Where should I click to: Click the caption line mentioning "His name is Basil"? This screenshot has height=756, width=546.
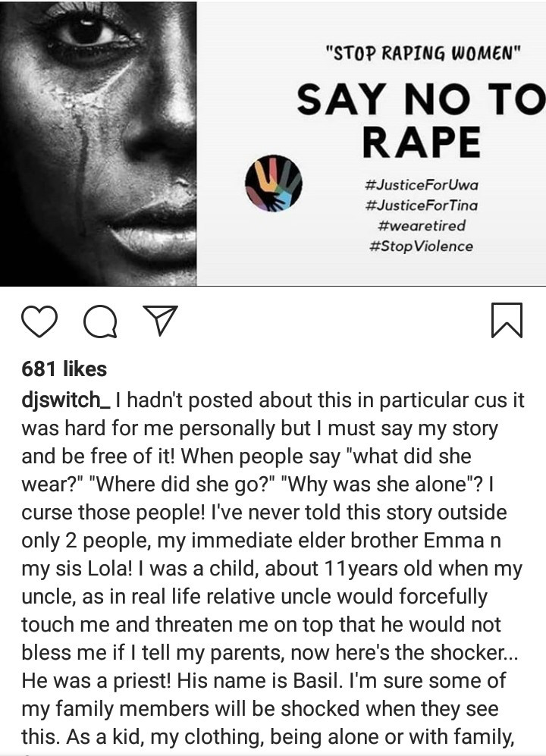(263, 681)
